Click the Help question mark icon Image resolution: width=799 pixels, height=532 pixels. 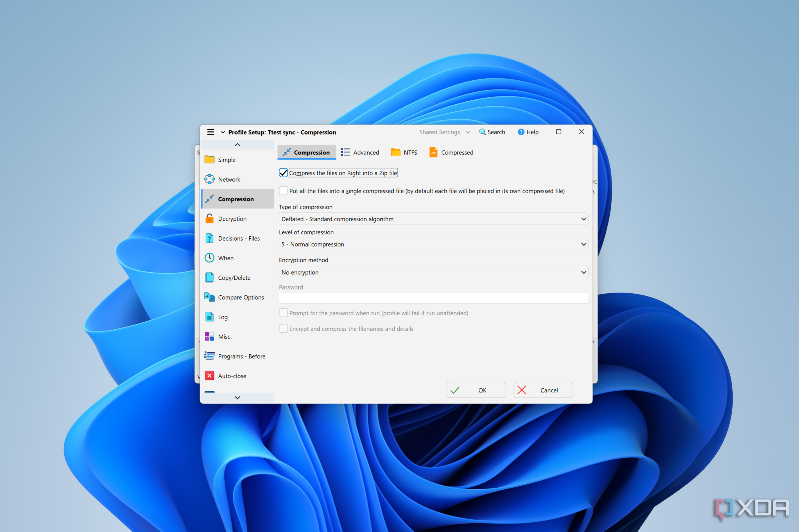(x=521, y=132)
